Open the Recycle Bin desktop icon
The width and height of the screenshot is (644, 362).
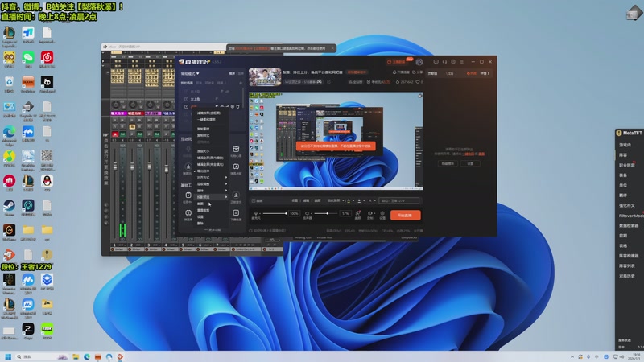(x=9, y=82)
